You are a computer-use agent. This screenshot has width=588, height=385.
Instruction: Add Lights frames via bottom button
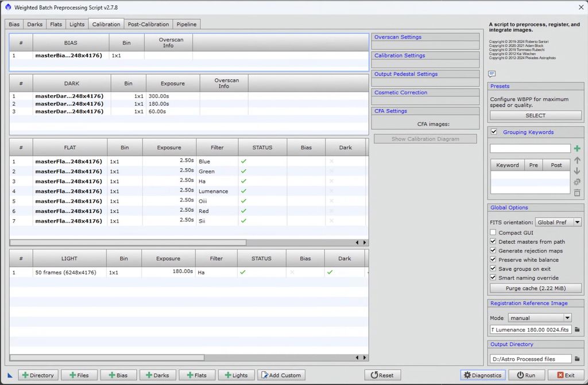(x=236, y=375)
